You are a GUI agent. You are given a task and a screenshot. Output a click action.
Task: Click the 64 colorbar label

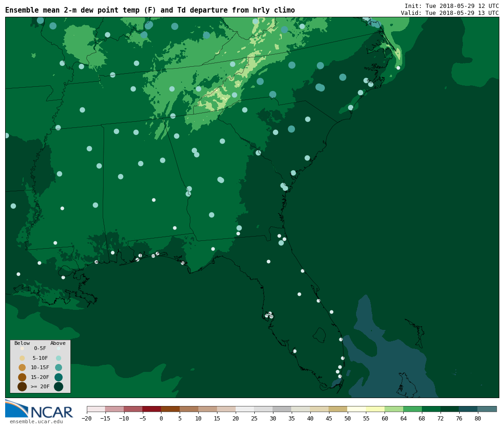pos(403,418)
